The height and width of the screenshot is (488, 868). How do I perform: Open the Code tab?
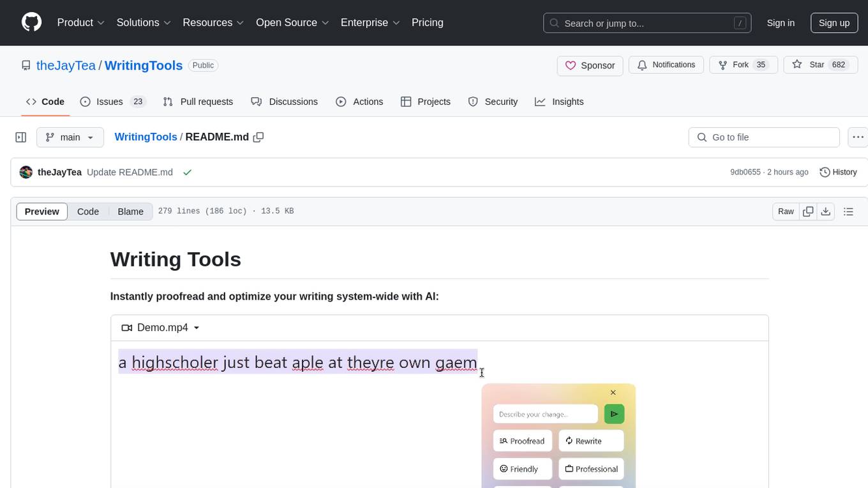(45, 102)
